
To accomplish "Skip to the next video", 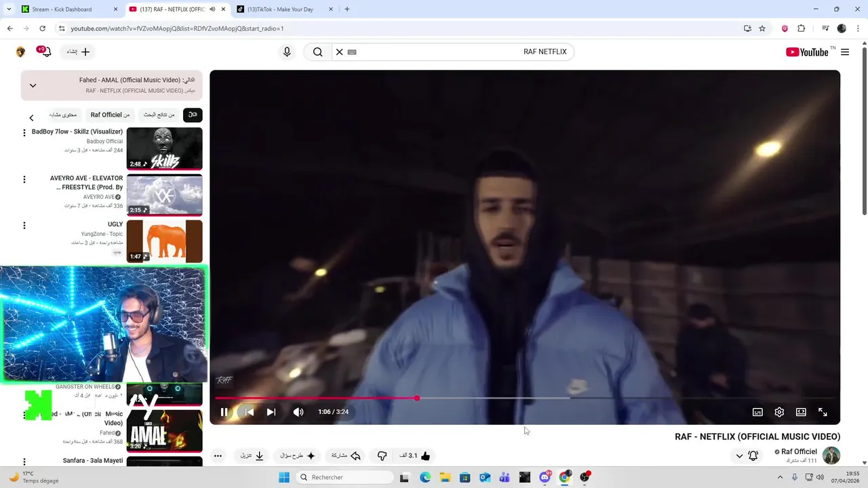I will (x=271, y=412).
